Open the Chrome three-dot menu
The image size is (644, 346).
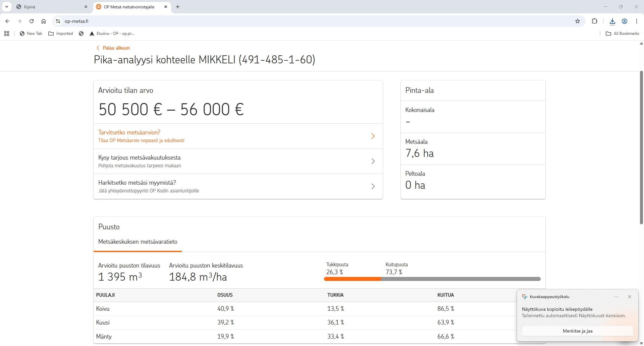pyautogui.click(x=637, y=21)
